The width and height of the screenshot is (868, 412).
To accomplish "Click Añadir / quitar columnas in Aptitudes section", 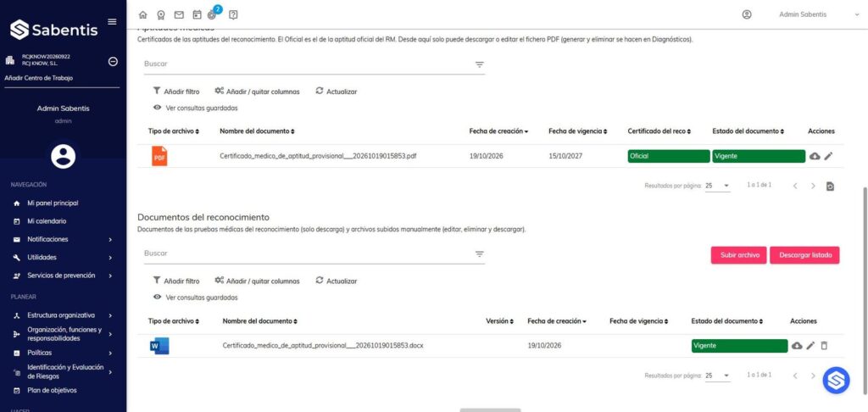I will 257,92.
